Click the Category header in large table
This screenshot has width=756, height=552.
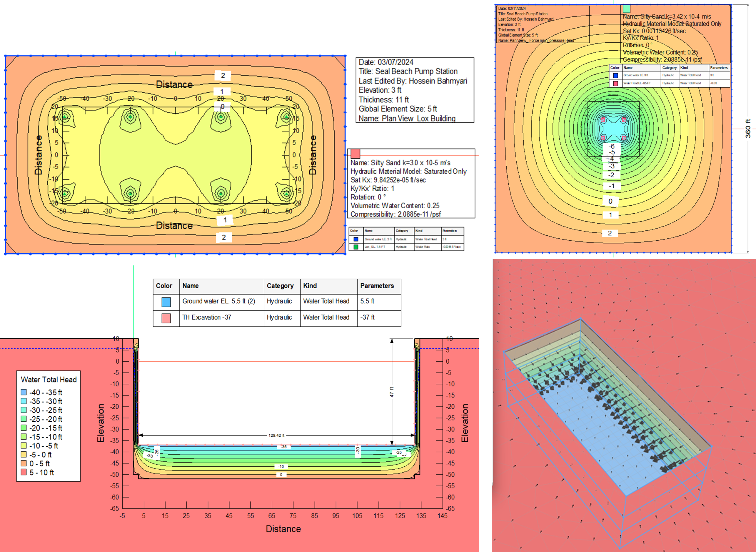point(280,286)
